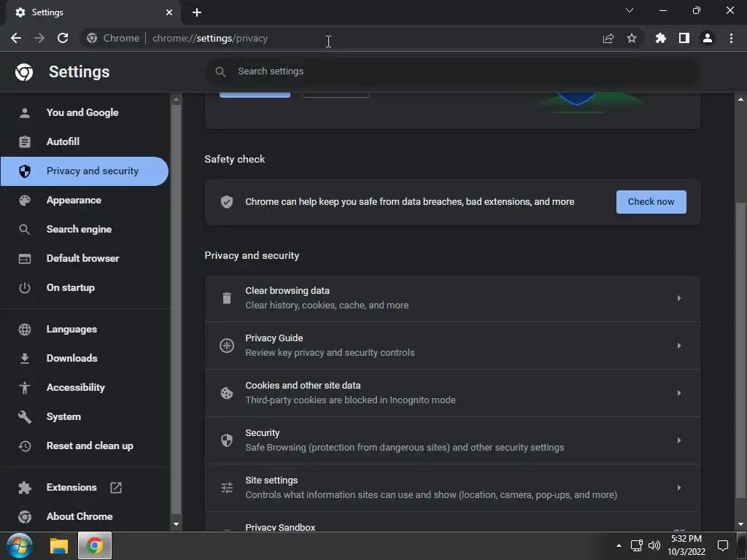Screen dimensions: 747x560
Task: Click the external link icon beside Extensions
Action: [116, 488]
